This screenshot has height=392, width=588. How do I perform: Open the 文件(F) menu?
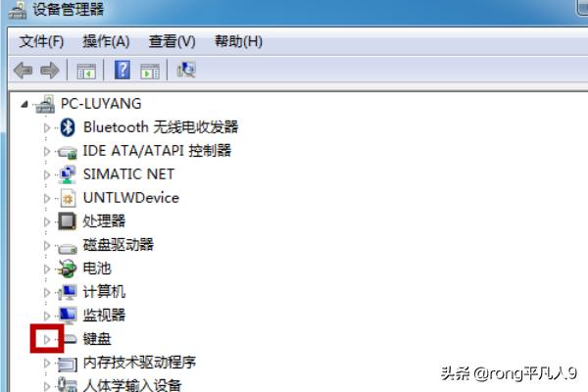pos(41,41)
